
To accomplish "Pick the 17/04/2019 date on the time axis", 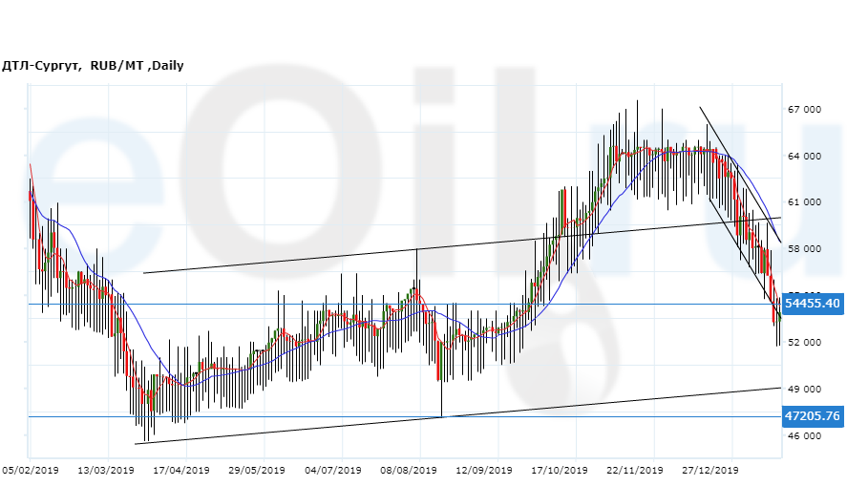I will tap(181, 470).
